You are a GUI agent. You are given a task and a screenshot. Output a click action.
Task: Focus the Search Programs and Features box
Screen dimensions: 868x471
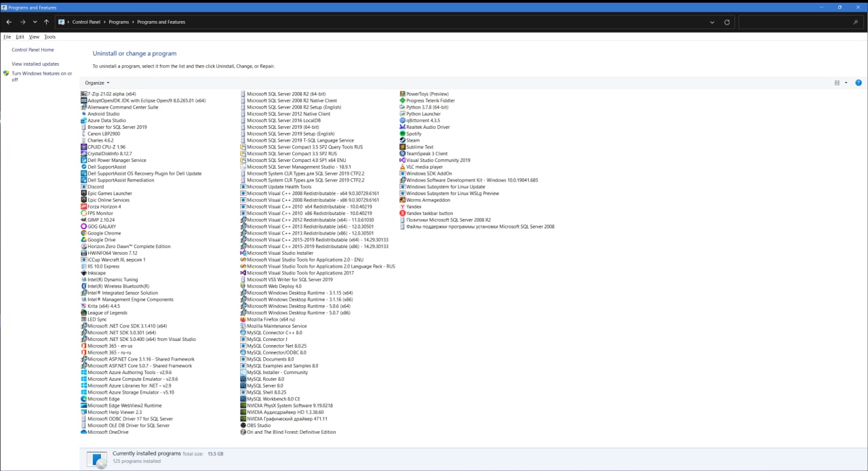pos(800,22)
